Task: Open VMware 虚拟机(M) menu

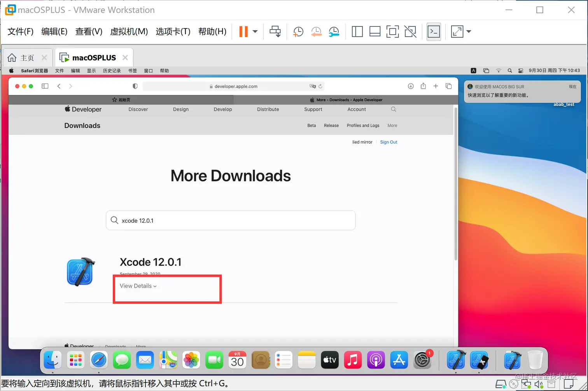Action: (129, 31)
